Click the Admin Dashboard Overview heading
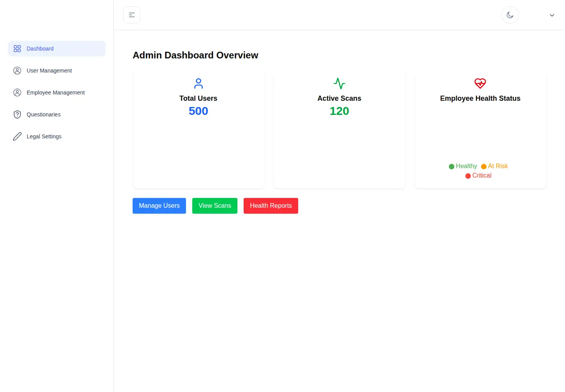This screenshot has height=392, width=565. point(195,55)
